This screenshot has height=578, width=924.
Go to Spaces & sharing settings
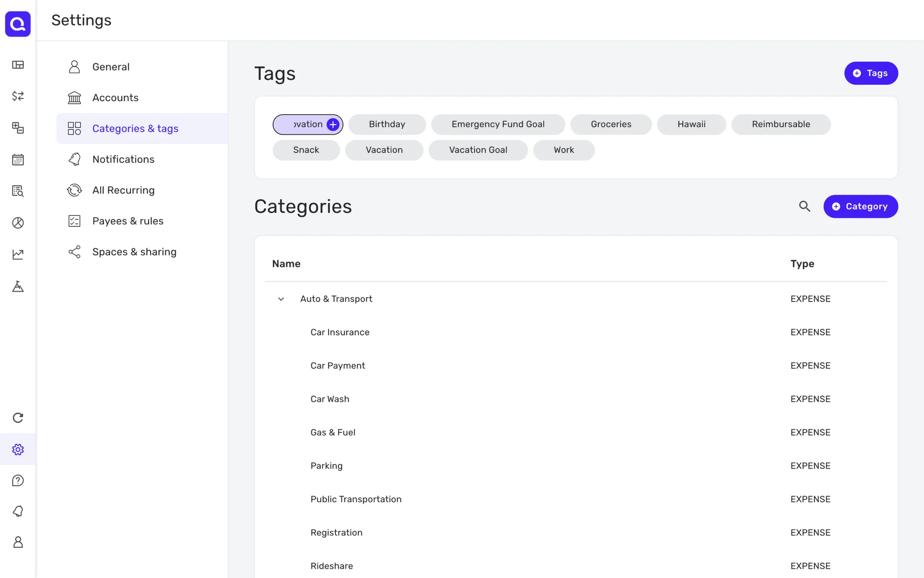pyautogui.click(x=134, y=252)
